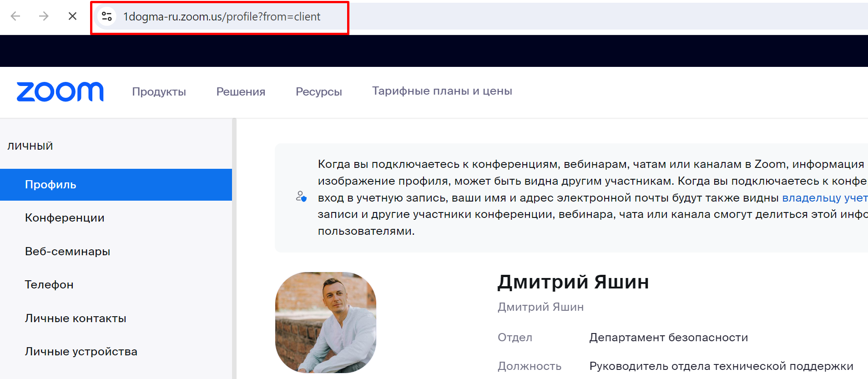
Task: Open the Телефон sidebar item
Action: 49,285
